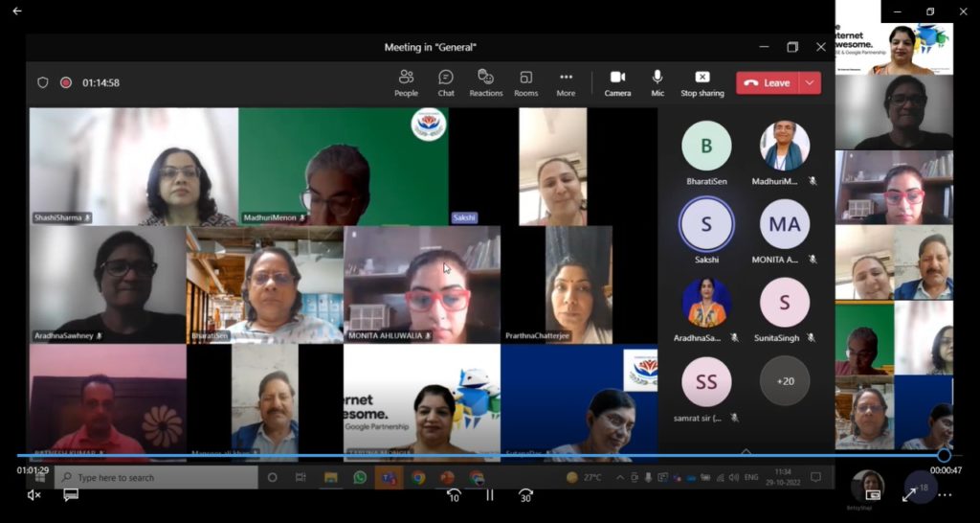This screenshot has width=980, height=523.
Task: Open the More actions menu
Action: point(566,82)
